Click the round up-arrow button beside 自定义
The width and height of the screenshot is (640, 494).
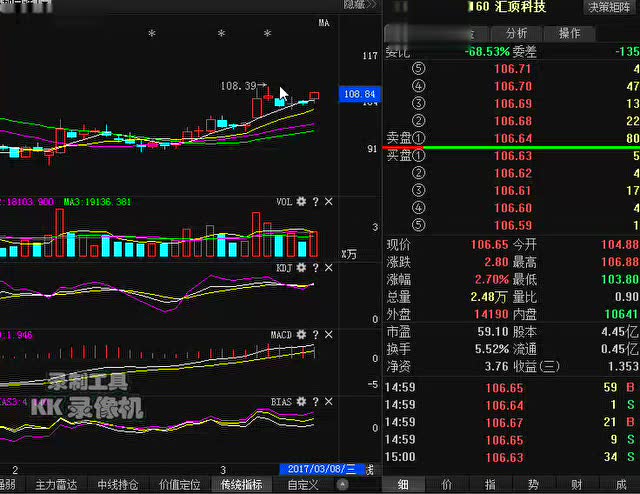point(342,485)
